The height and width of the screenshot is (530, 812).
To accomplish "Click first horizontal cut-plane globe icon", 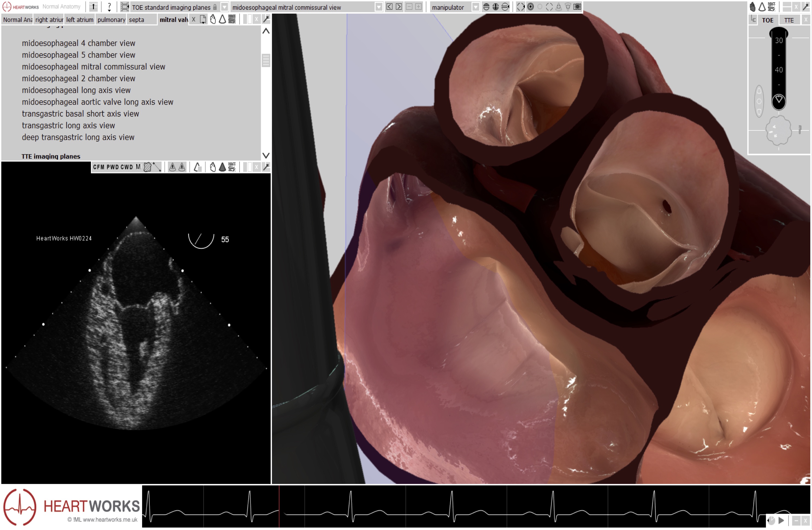I will tap(486, 7).
